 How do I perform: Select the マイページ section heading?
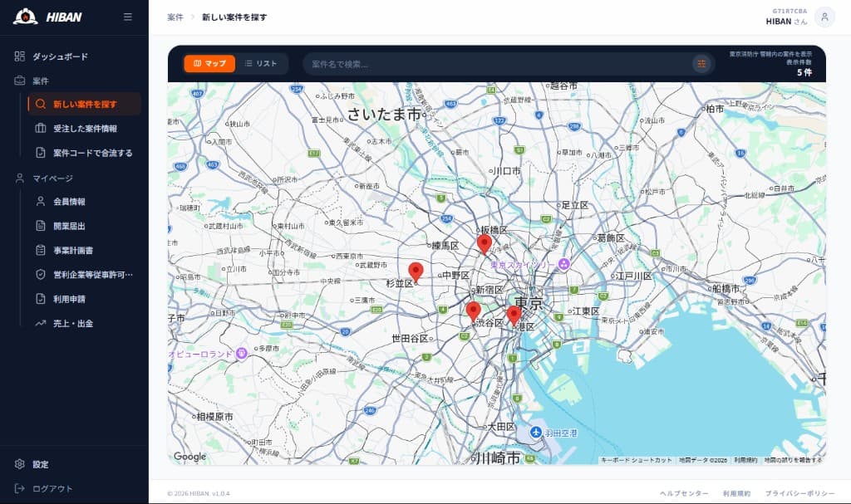click(52, 178)
